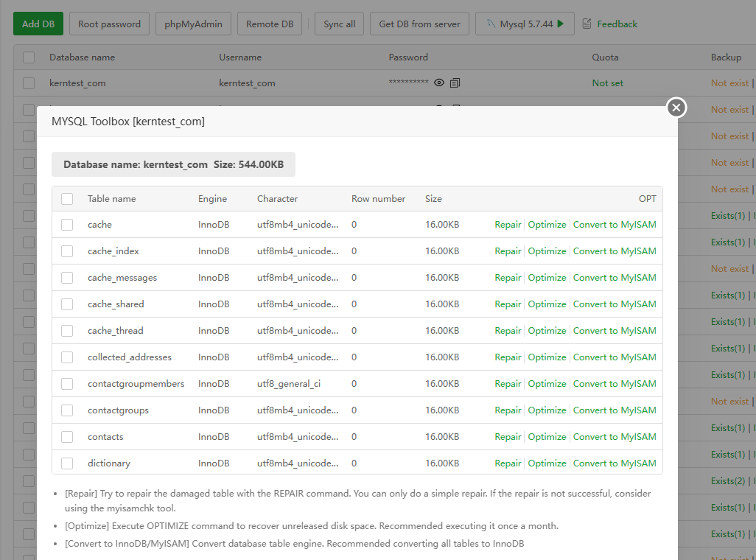Open the Feedback link icon

click(587, 24)
